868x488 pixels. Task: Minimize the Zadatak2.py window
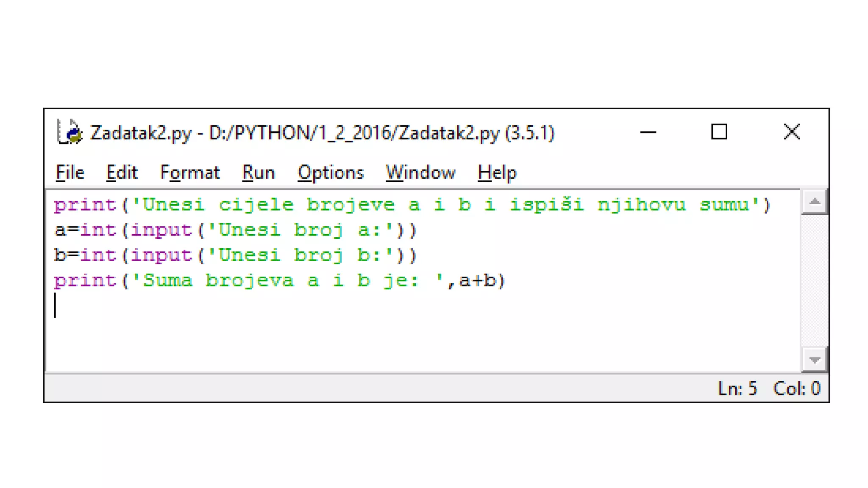click(648, 132)
